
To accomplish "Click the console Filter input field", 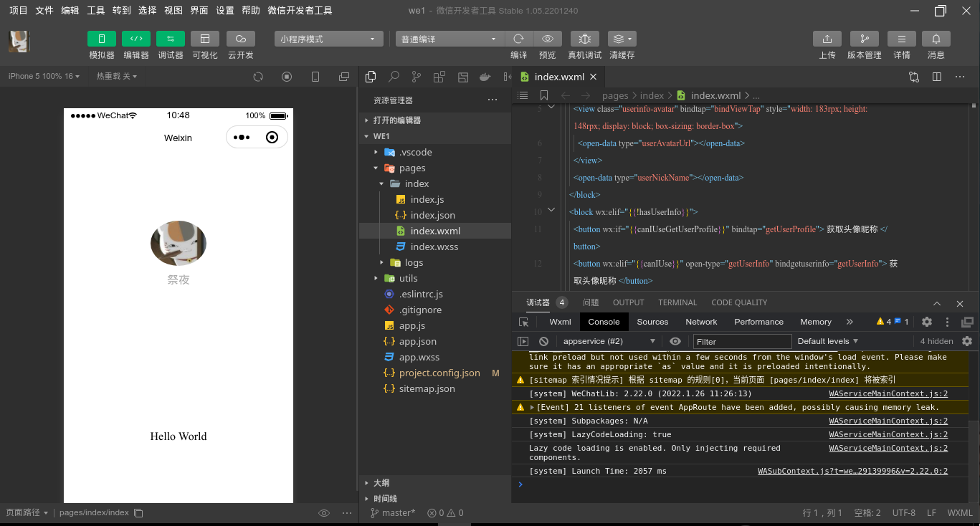I will (742, 341).
